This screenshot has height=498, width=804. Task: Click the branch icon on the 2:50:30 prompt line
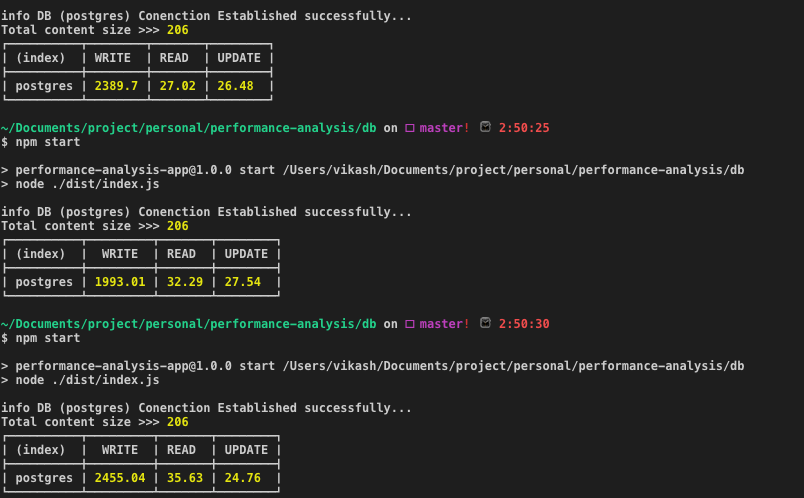point(409,324)
